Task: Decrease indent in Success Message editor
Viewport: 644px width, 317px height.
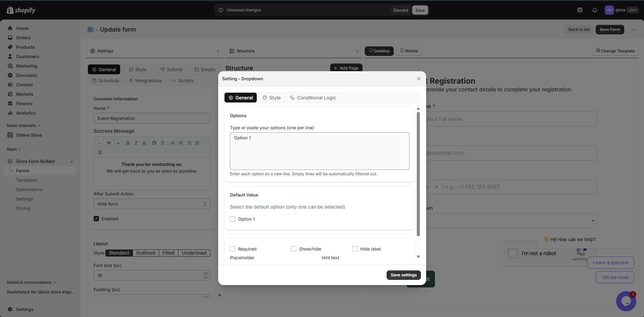Action: 181,143
